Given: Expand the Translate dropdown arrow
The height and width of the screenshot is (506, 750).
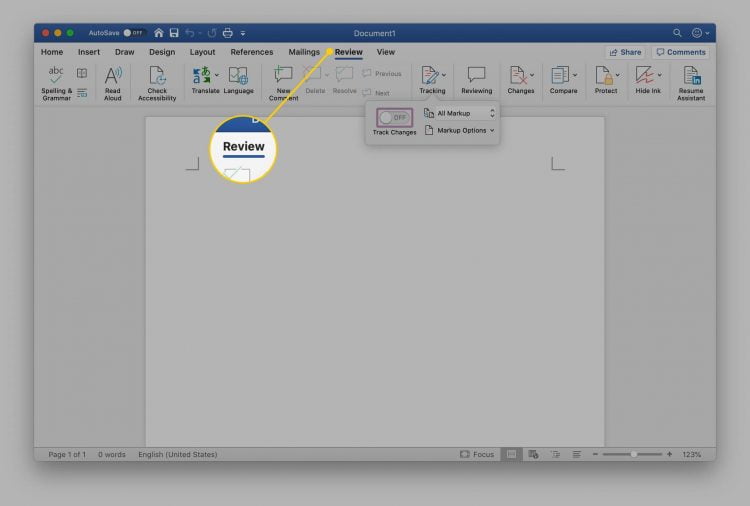Looking at the screenshot, I should (217, 75).
